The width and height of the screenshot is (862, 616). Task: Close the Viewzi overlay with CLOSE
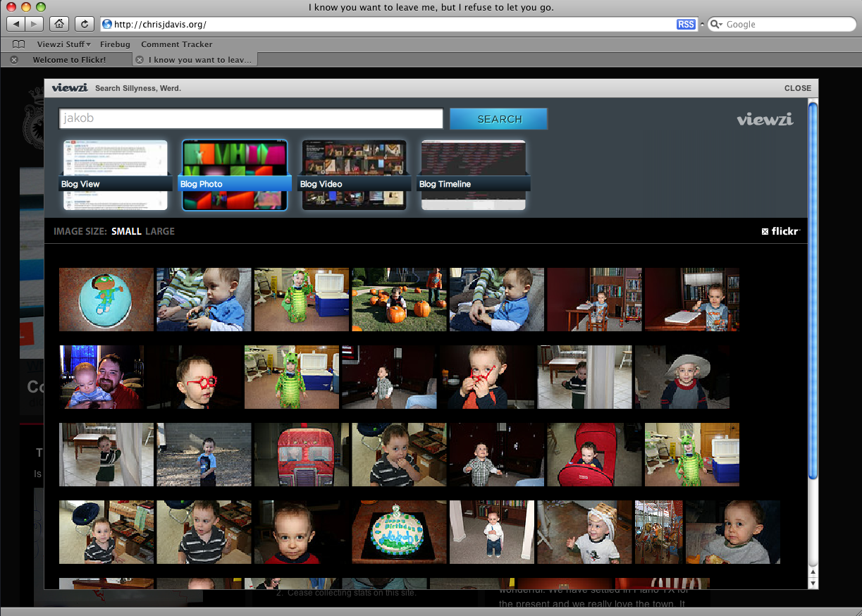point(798,88)
